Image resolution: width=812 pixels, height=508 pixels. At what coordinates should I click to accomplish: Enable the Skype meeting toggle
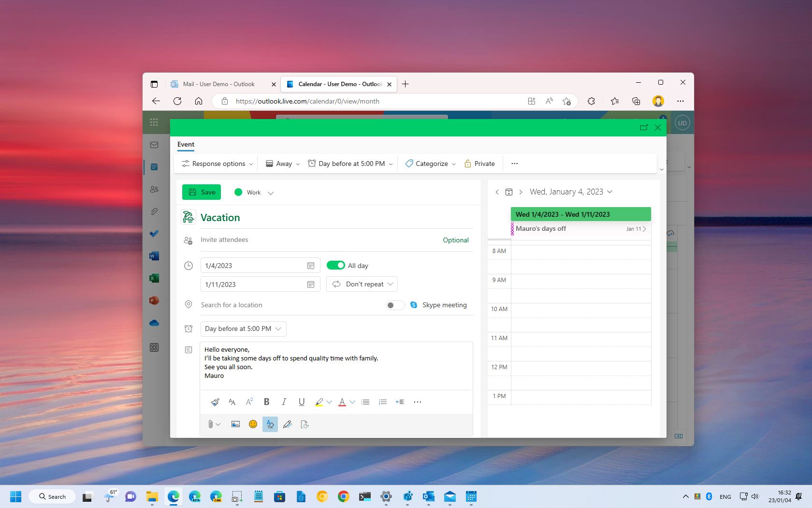[395, 305]
